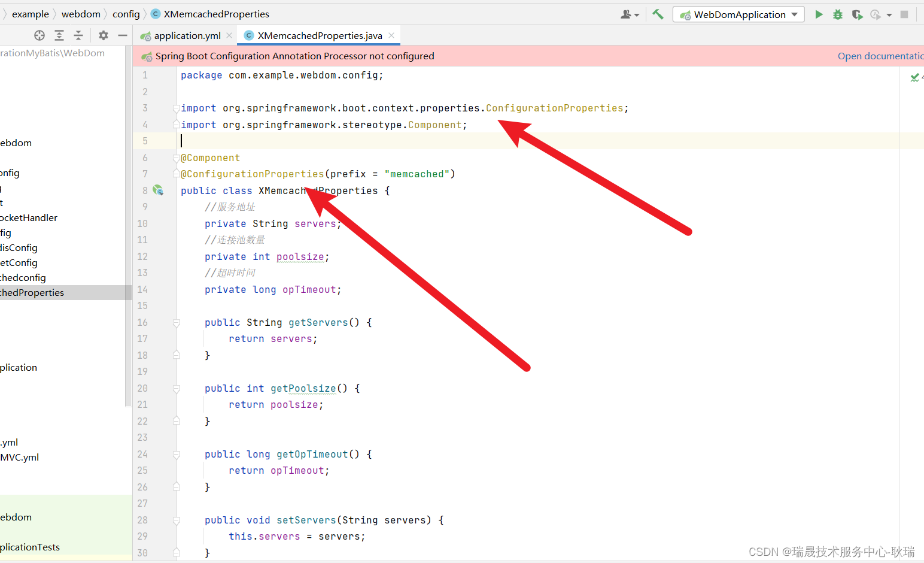
Task: Click 'XMemcachedProperties' in breadcrumb
Action: click(x=216, y=14)
